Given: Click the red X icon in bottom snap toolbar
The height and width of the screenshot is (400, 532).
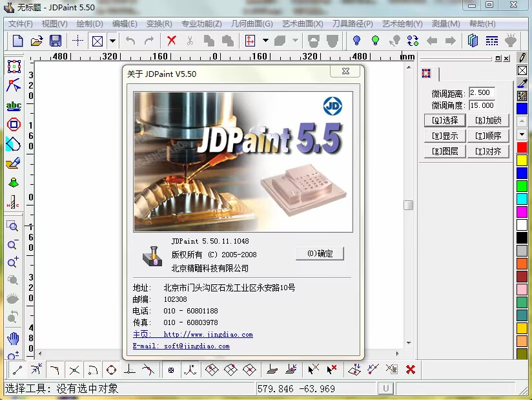Looking at the screenshot, I should pyautogui.click(x=411, y=369).
